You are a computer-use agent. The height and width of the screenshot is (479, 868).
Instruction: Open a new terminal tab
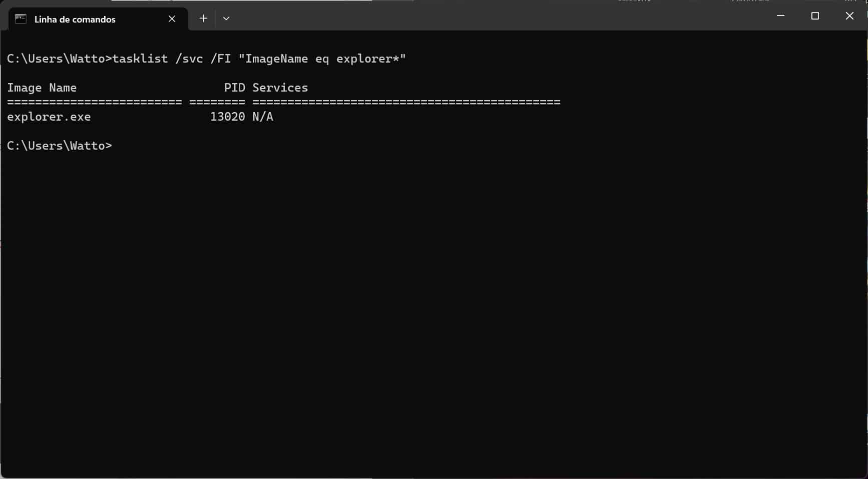(x=203, y=19)
